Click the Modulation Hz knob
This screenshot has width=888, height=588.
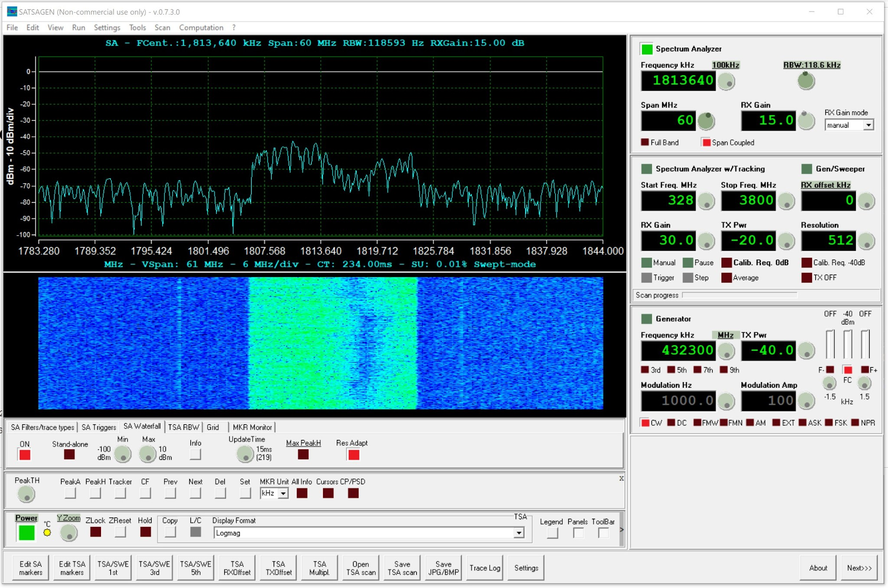(x=726, y=401)
